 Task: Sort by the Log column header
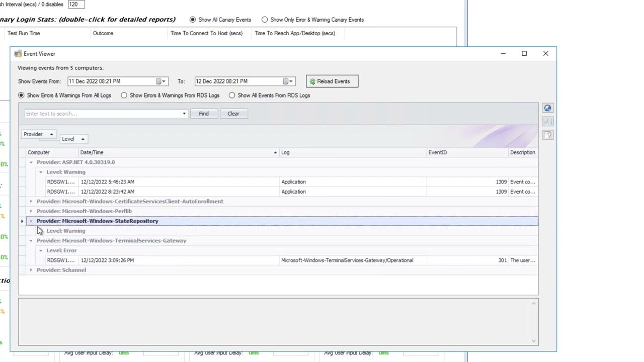coord(353,152)
